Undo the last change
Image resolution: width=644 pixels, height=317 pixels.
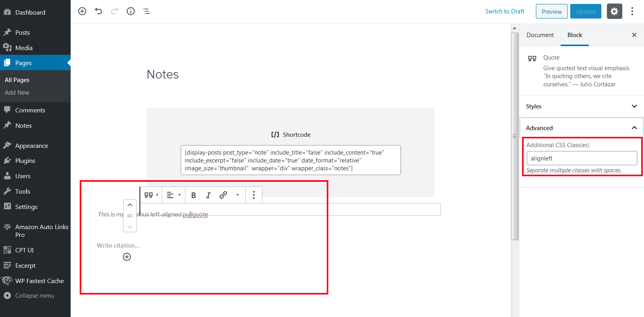[x=98, y=11]
